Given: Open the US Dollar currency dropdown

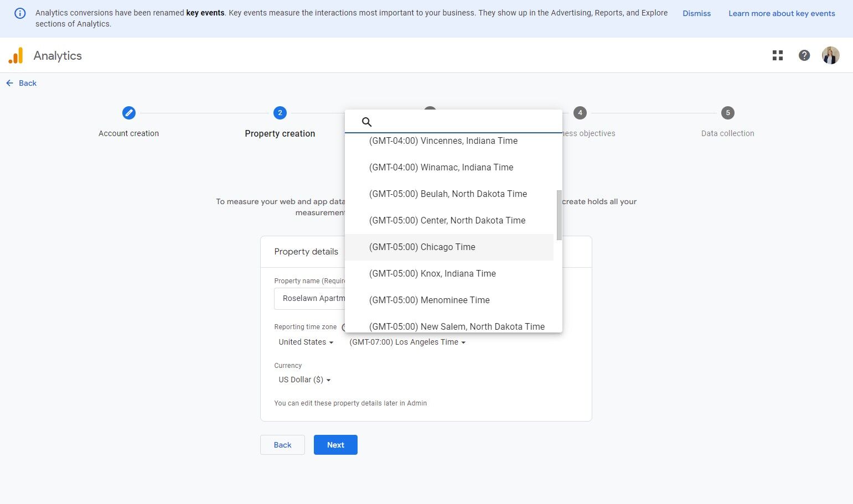Looking at the screenshot, I should (304, 380).
